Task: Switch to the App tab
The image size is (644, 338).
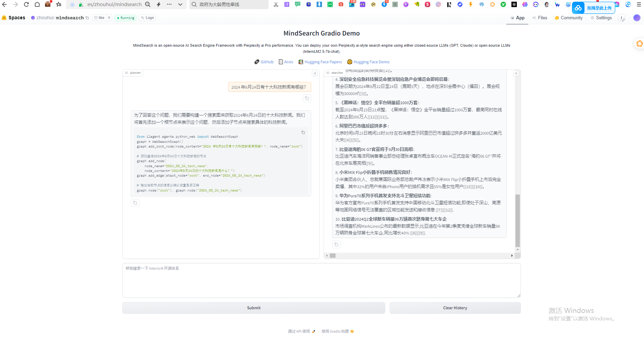Action: click(x=517, y=18)
